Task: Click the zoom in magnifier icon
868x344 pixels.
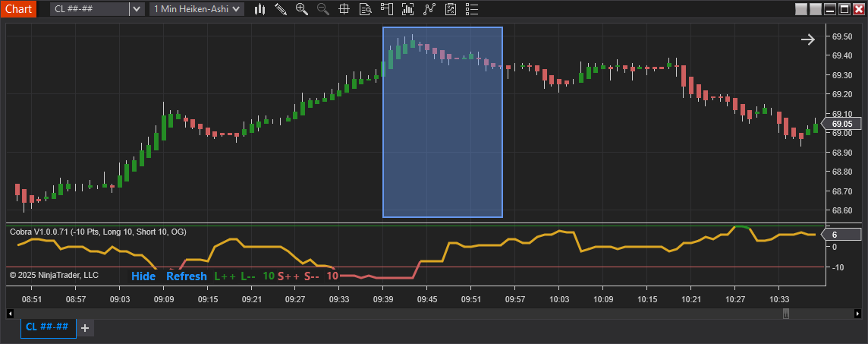Action: click(302, 9)
